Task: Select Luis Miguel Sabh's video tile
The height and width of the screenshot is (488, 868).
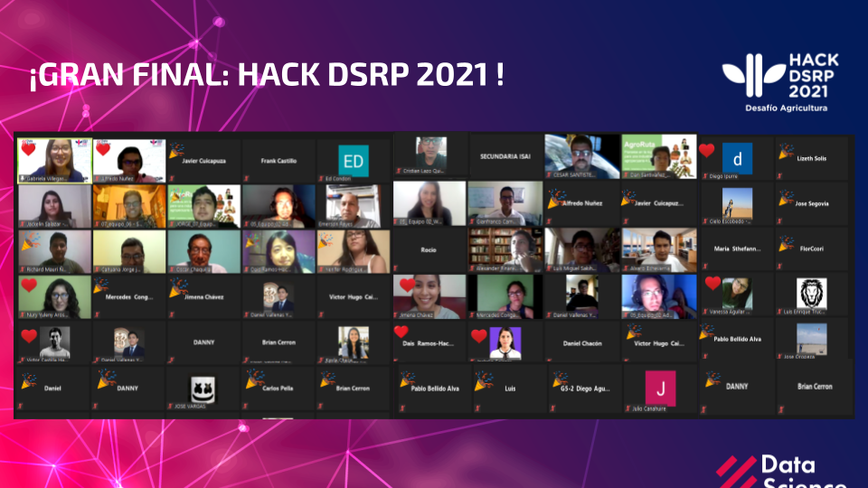Action: click(x=581, y=250)
